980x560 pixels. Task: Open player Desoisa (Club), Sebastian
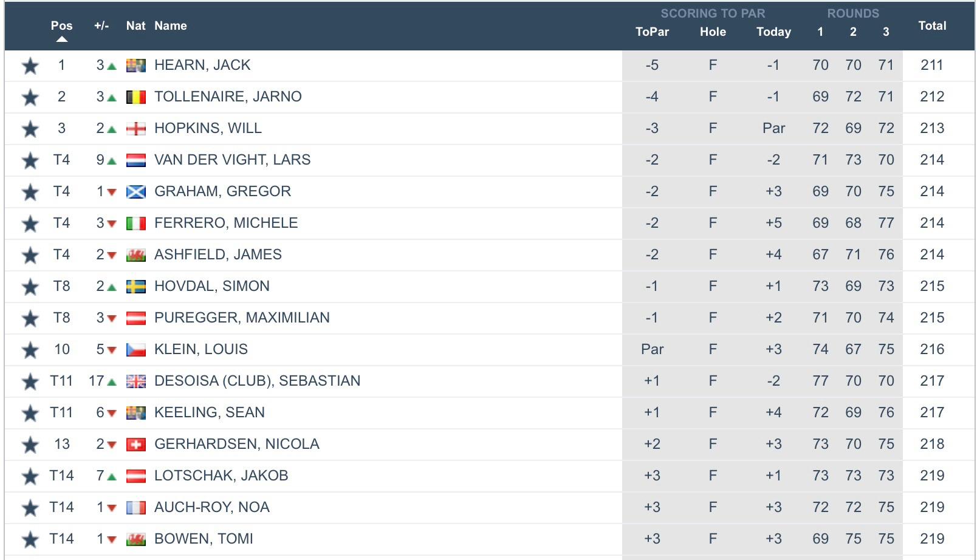click(257, 381)
